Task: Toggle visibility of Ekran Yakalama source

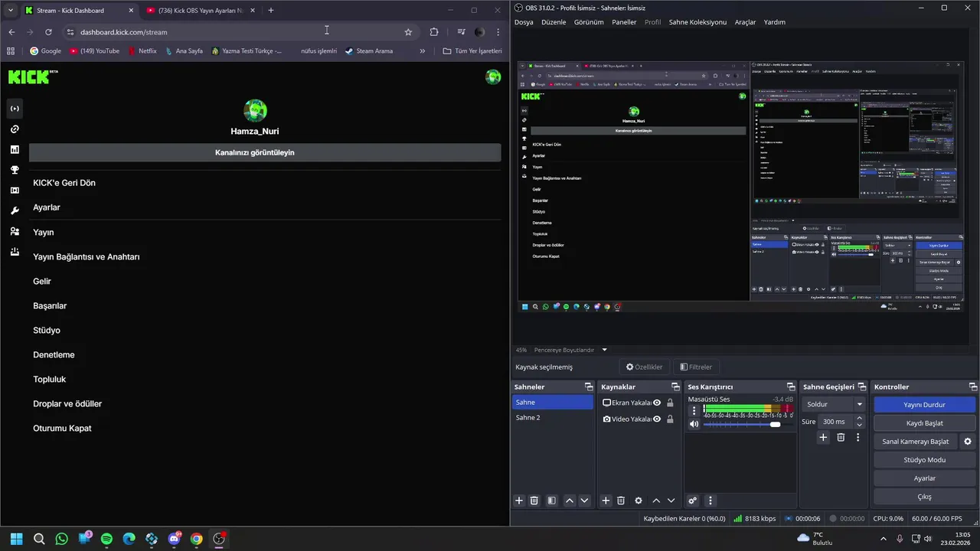Action: (657, 403)
